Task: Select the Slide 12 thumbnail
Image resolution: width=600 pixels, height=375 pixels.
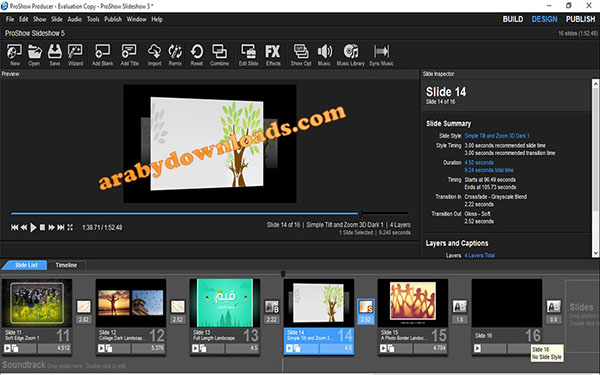Action: coord(131,303)
